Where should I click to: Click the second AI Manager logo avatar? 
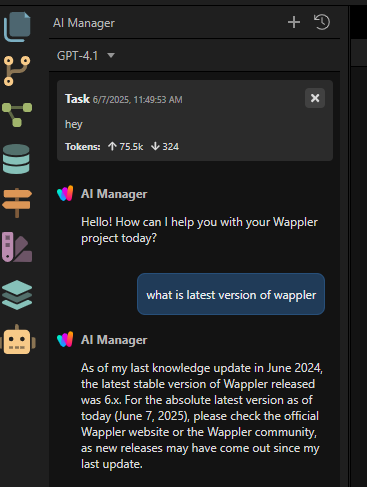(x=65, y=339)
